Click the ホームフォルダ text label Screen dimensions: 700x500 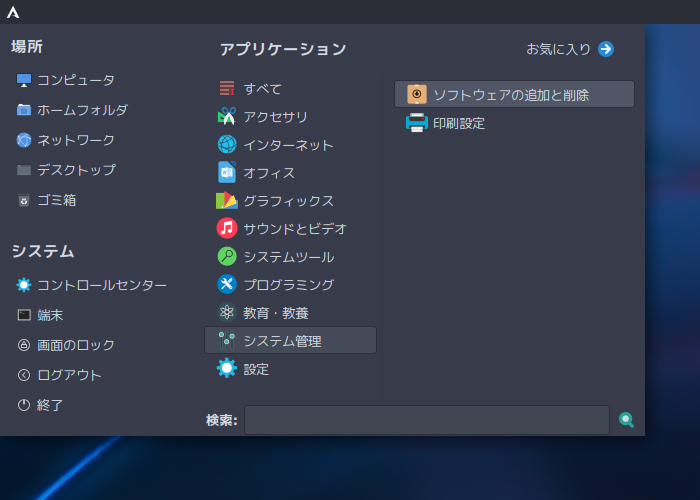pos(83,110)
